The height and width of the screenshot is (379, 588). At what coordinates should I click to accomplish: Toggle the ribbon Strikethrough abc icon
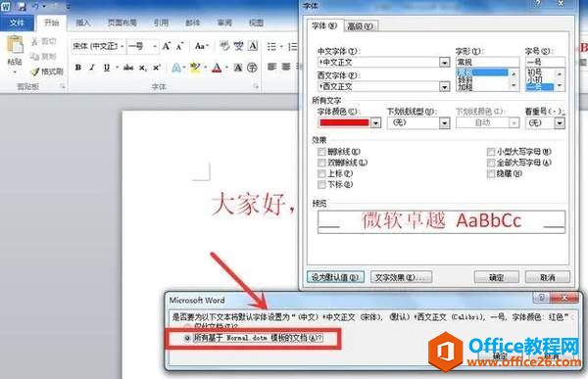(x=128, y=68)
